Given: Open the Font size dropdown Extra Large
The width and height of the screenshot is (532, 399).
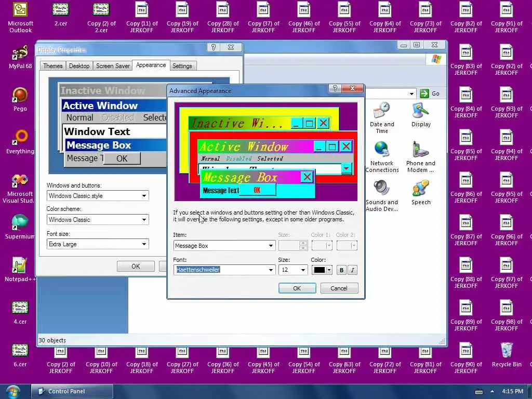Looking at the screenshot, I should tap(98, 244).
